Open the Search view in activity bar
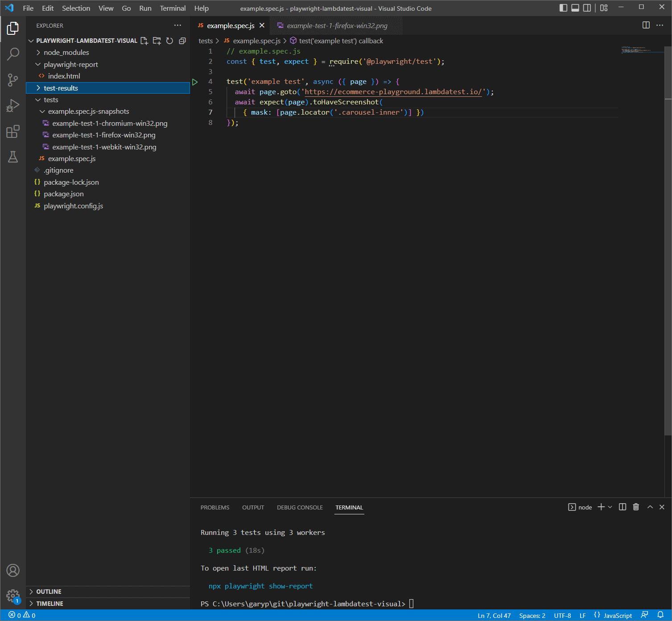The height and width of the screenshot is (621, 672). tap(13, 54)
